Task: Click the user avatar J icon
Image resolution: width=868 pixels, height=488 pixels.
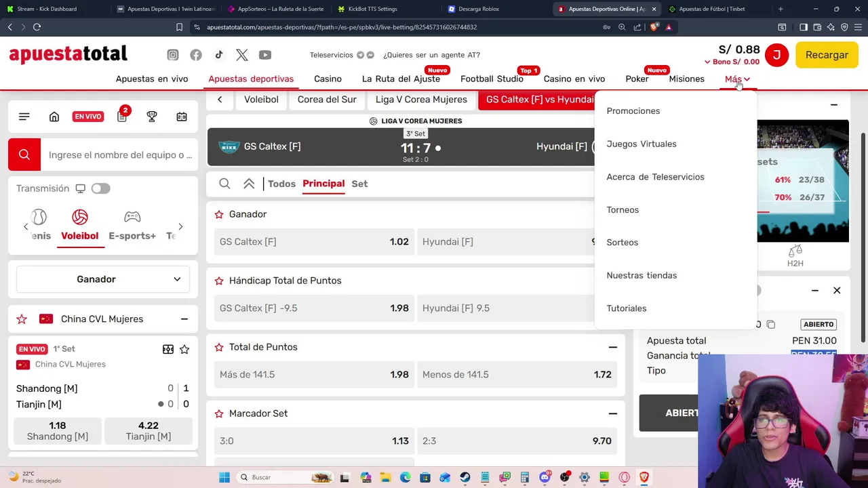Action: tap(776, 55)
